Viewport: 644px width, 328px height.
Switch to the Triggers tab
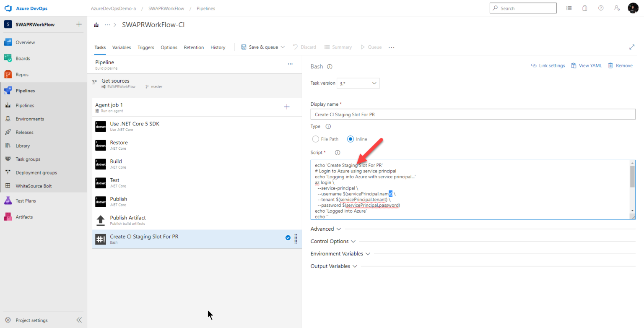[x=145, y=47]
